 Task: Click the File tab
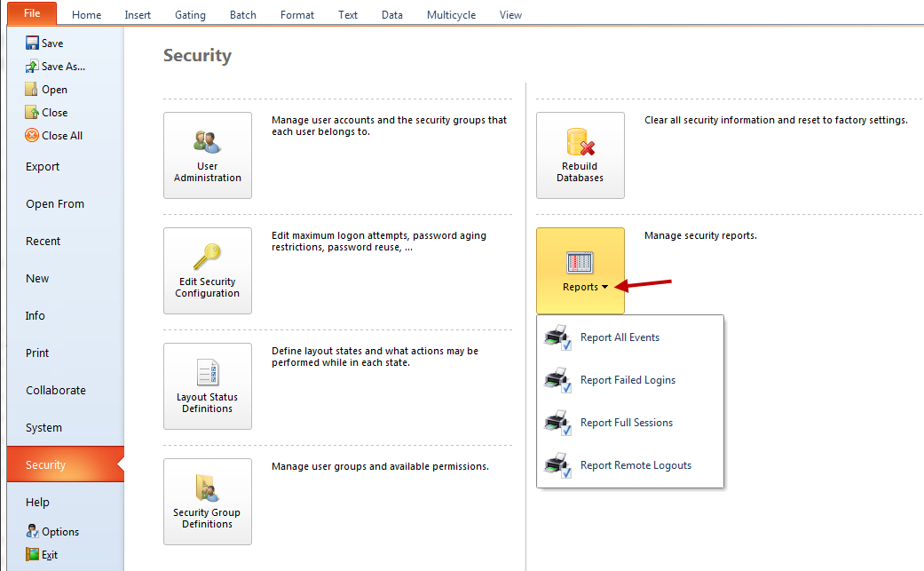(32, 13)
